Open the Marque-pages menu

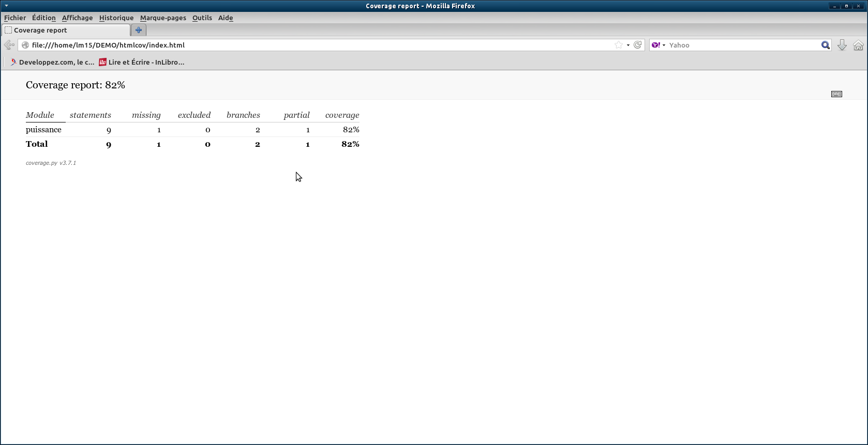click(163, 18)
